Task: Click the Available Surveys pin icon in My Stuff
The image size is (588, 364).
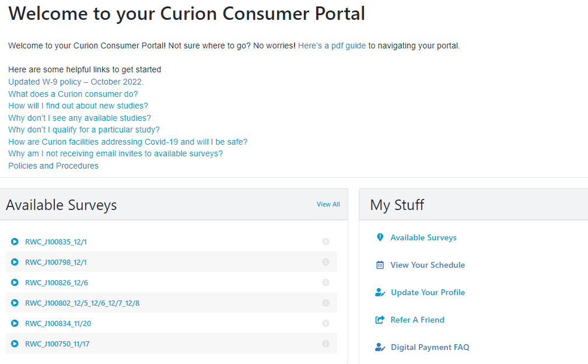Action: (x=380, y=237)
